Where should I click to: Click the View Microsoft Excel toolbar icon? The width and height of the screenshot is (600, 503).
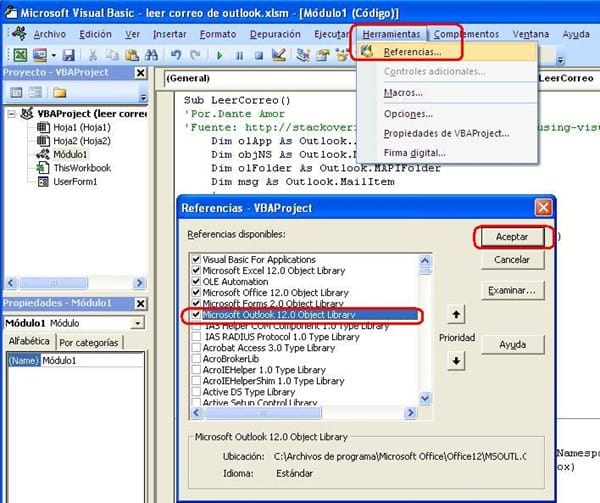(x=20, y=55)
